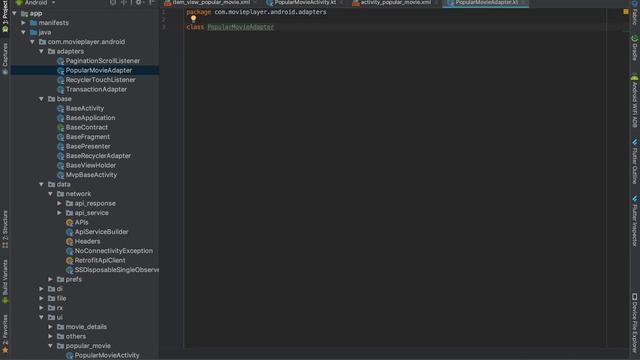
Task: Open the Favorites tool window tab
Action: pos(5,334)
